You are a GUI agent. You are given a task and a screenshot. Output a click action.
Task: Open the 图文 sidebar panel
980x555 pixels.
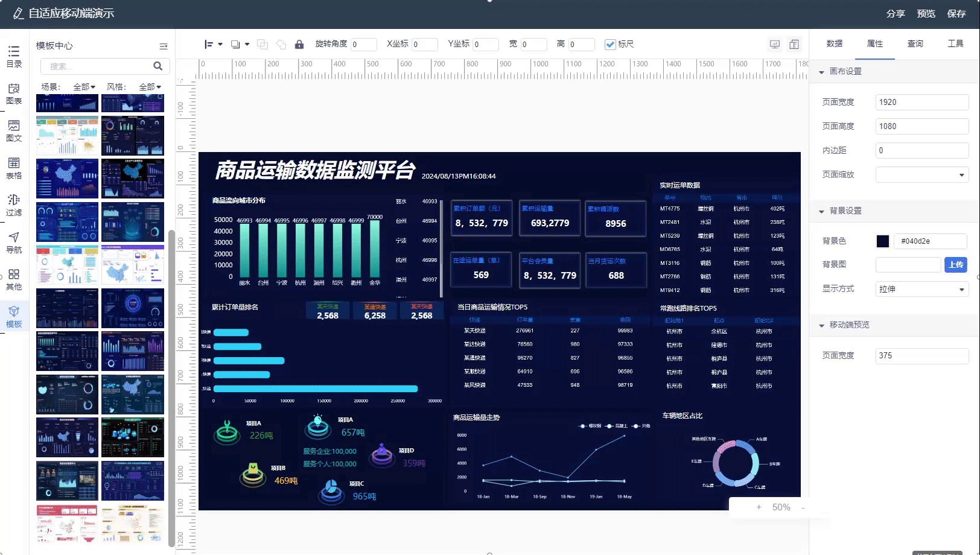[x=14, y=131]
